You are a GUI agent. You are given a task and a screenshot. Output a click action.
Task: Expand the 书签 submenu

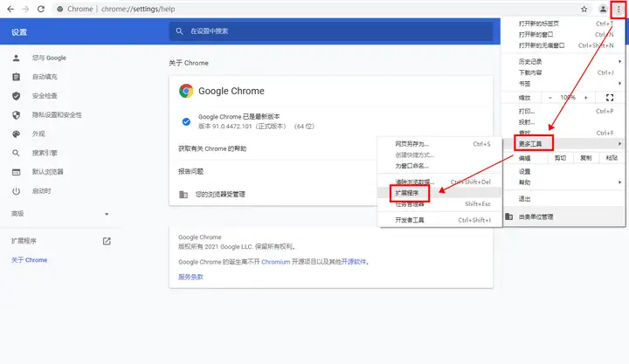pos(563,84)
